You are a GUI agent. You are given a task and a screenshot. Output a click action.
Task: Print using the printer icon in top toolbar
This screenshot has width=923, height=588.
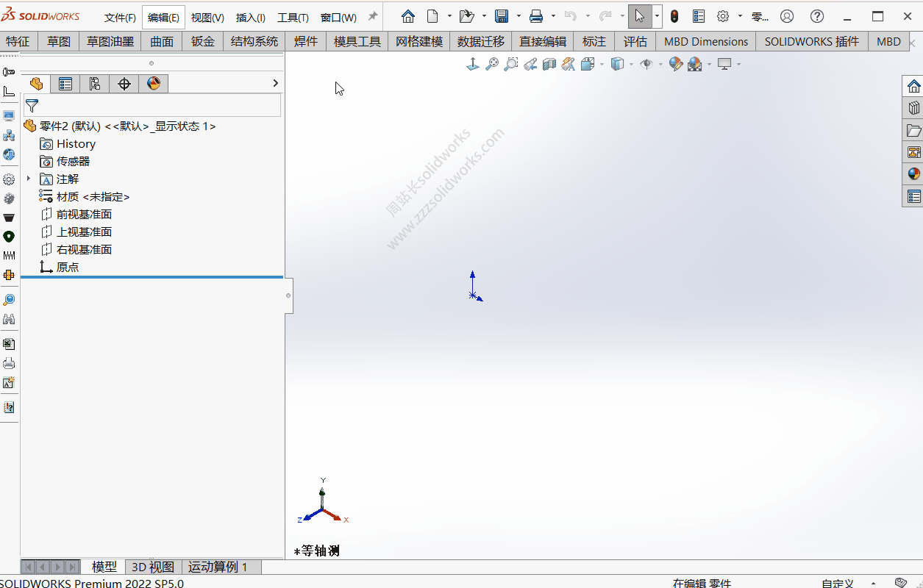tap(536, 16)
